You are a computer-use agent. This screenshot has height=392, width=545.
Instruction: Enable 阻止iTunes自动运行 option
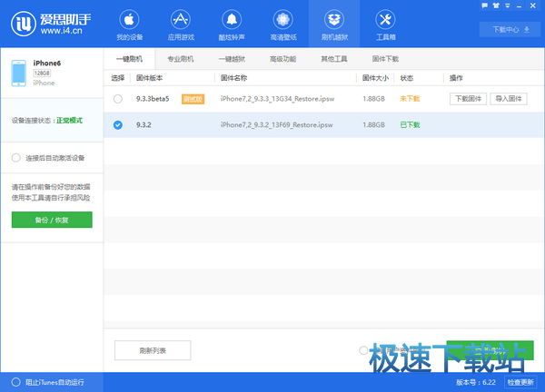point(16,382)
